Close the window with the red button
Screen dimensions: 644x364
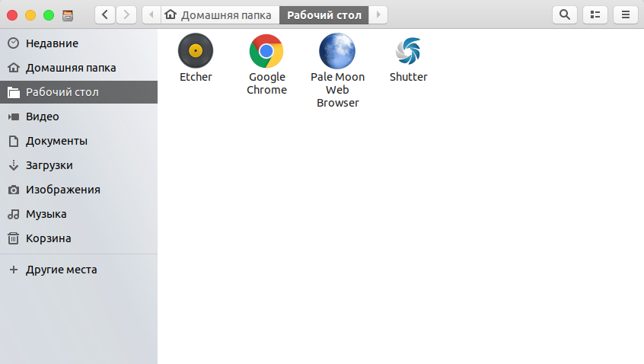coord(12,15)
